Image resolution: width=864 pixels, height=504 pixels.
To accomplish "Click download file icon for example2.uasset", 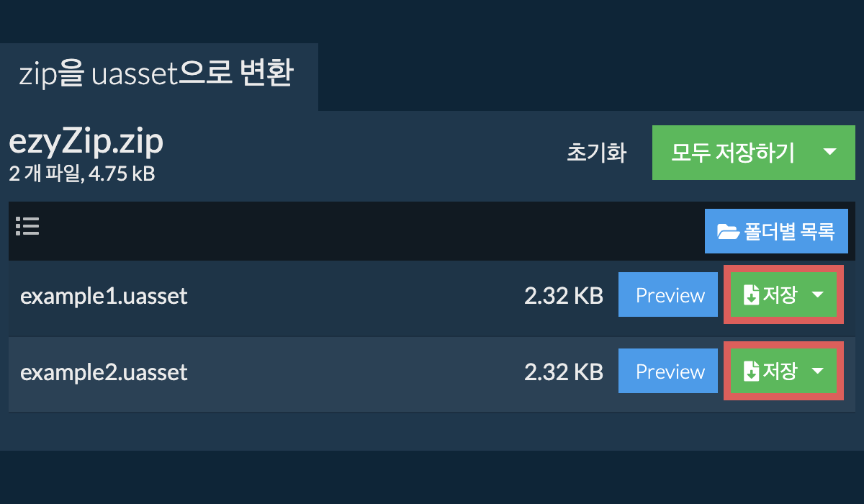I will point(751,372).
